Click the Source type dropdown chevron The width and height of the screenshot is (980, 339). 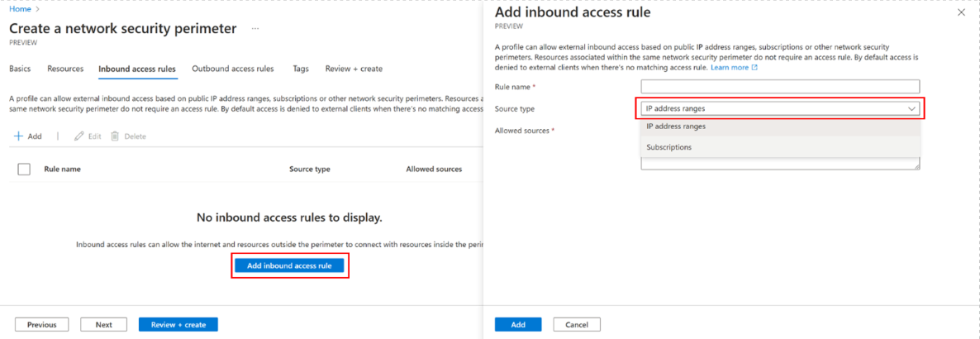[911, 108]
